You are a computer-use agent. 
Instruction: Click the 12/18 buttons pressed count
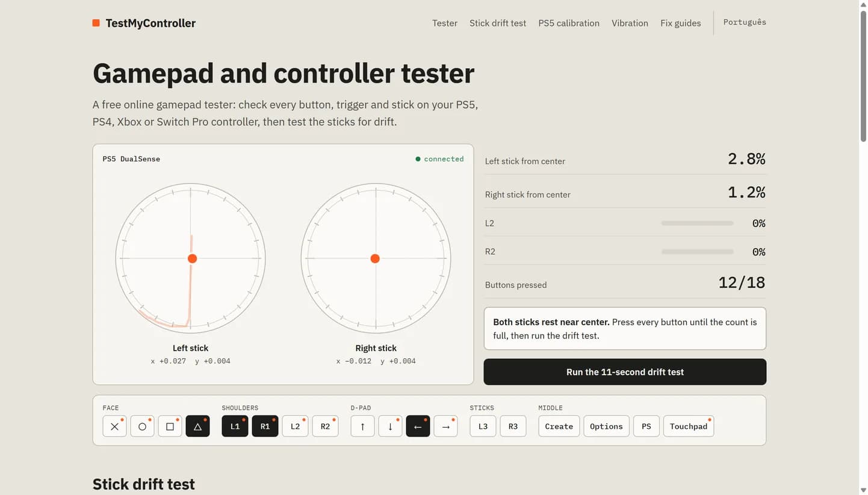(742, 282)
